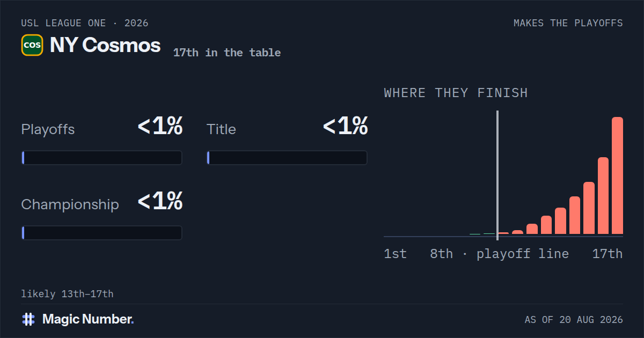Select the NY Cosmos team title
The image size is (644, 338).
pos(105,45)
